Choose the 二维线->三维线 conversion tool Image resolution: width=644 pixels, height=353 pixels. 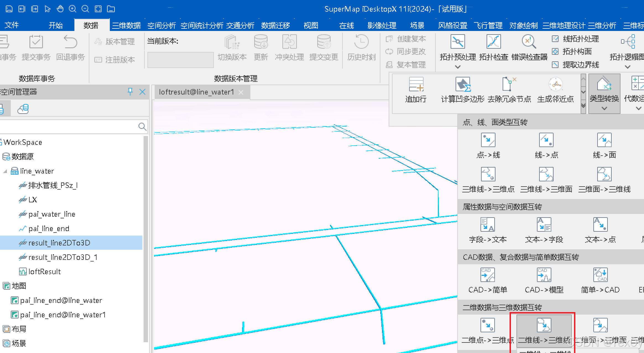544,325
